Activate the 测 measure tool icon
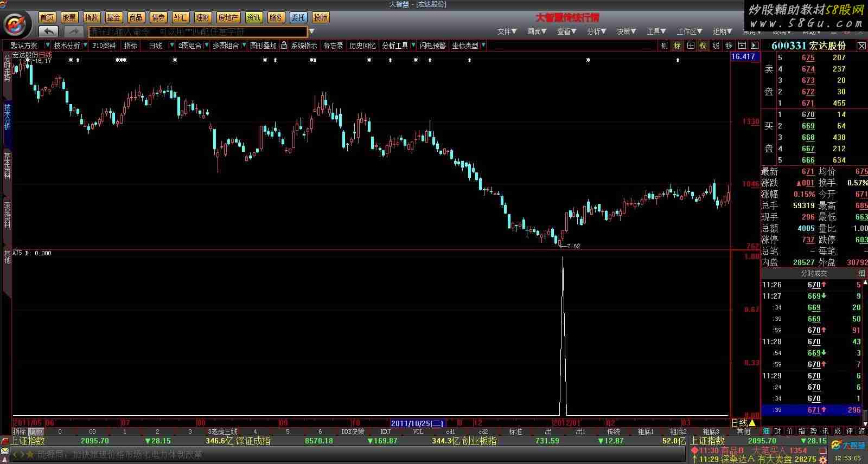 click(x=664, y=46)
